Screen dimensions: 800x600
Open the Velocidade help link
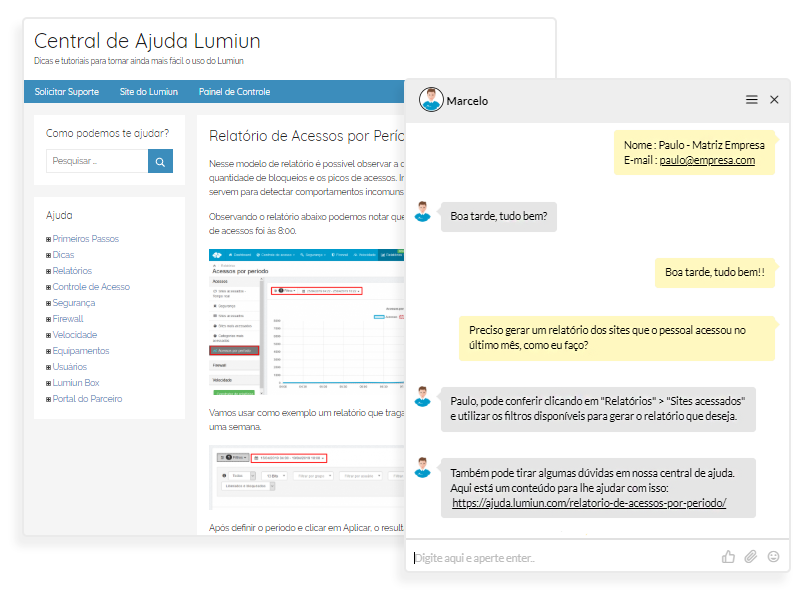tap(74, 335)
